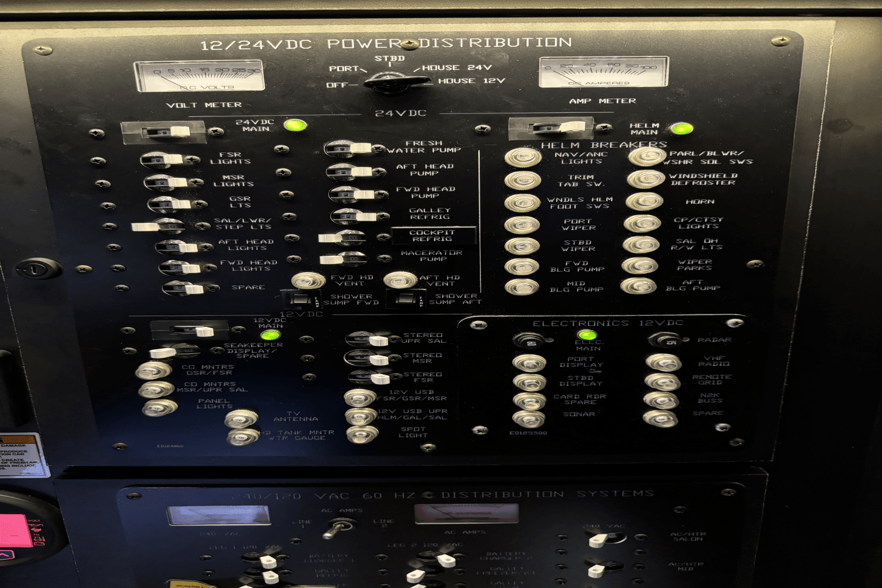Reset the SONAR breaker button

point(529,419)
